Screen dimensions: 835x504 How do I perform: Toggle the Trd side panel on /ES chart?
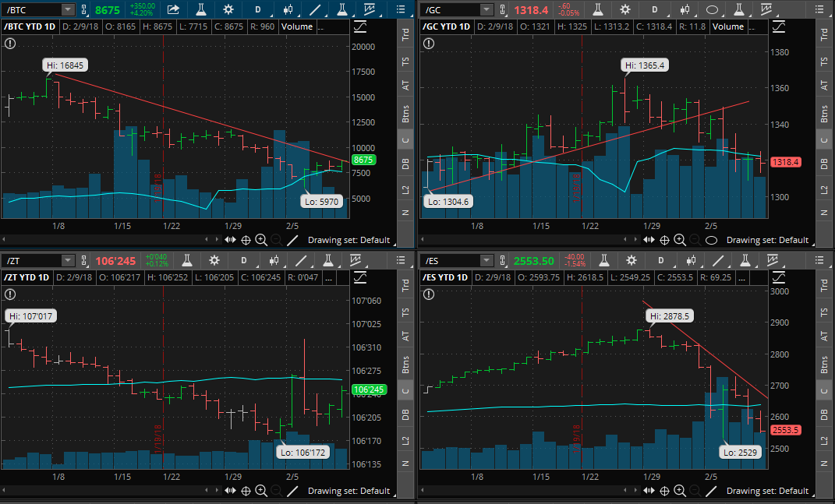824,285
